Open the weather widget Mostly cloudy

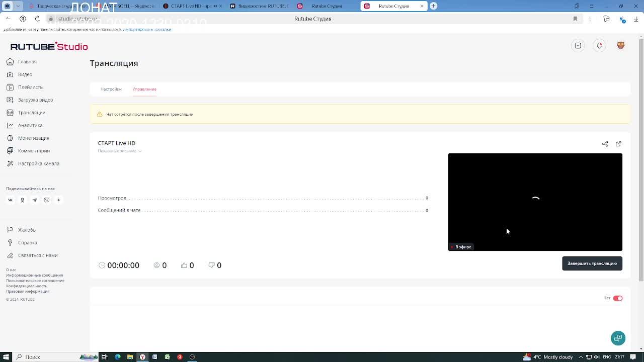(548, 357)
